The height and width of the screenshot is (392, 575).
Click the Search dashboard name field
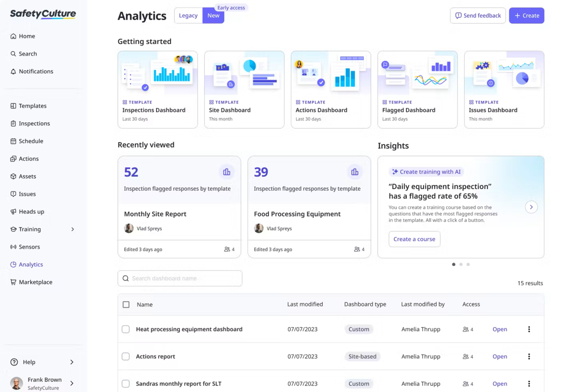(180, 278)
